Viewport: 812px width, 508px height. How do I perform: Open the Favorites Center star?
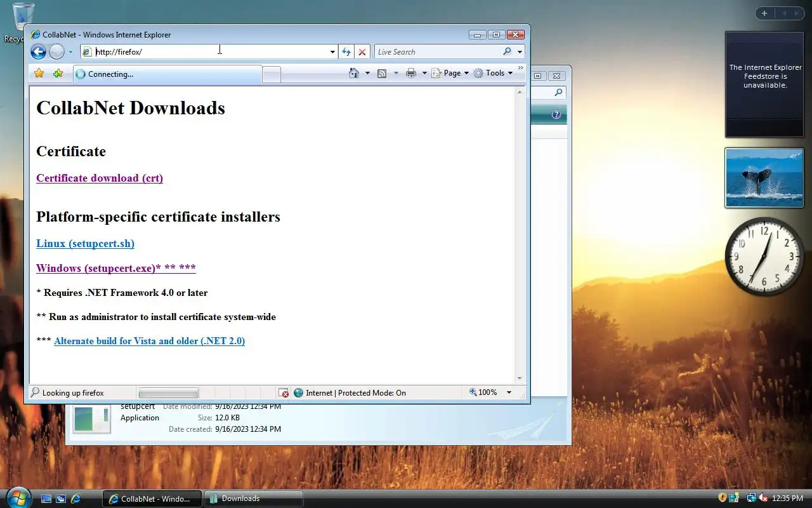tap(39, 74)
